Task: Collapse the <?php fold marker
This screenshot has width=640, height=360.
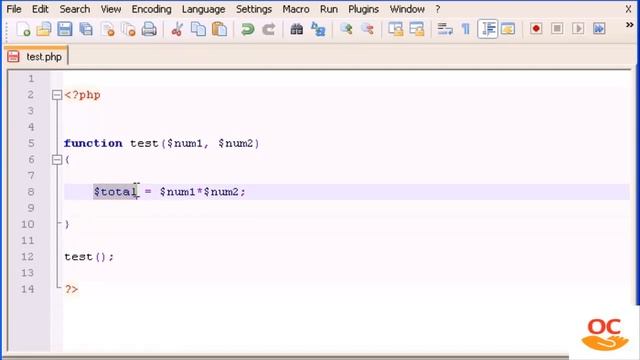Action: (x=57, y=95)
